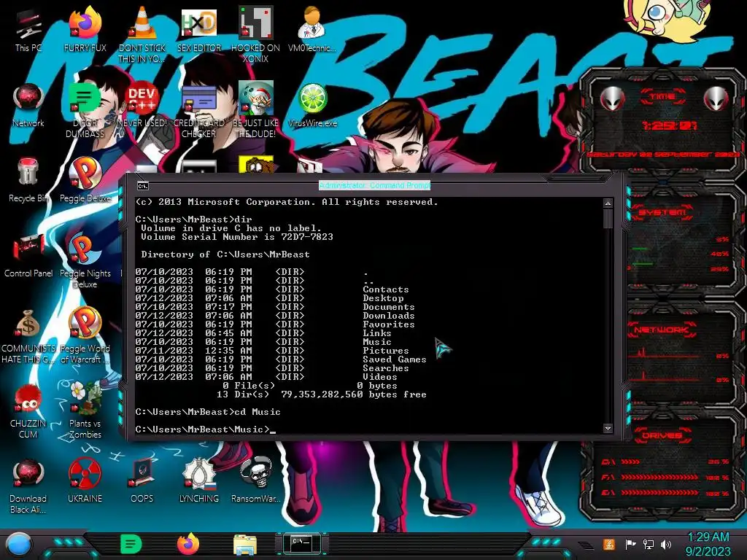Open the LYNCHING noose icon
Screen dimensions: 747x560
199,481
